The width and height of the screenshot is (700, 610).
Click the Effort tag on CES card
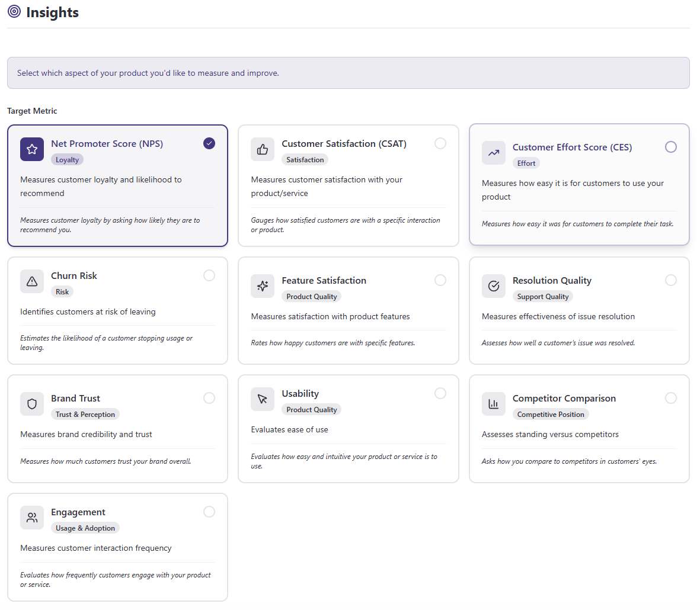pyautogui.click(x=526, y=163)
